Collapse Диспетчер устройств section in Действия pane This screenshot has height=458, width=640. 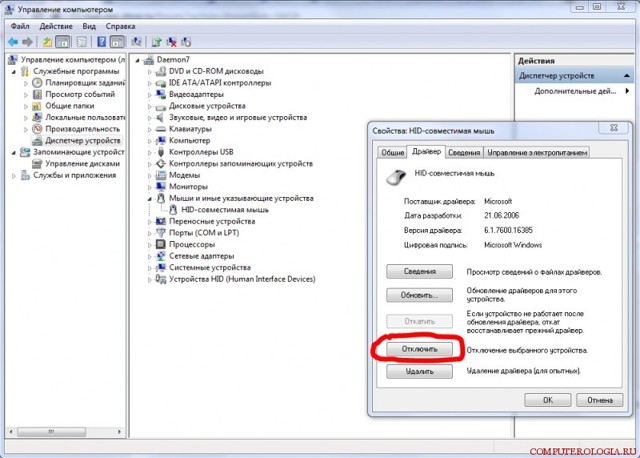[627, 76]
